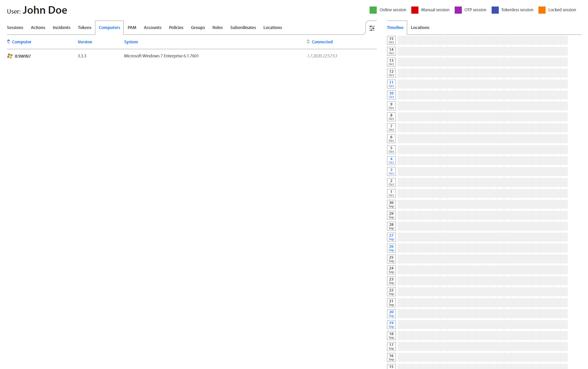Click the Computer column sort arrows

click(9, 42)
